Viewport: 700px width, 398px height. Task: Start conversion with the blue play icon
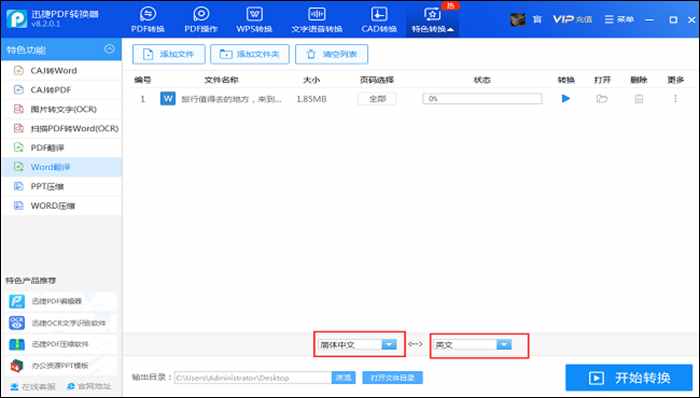566,99
